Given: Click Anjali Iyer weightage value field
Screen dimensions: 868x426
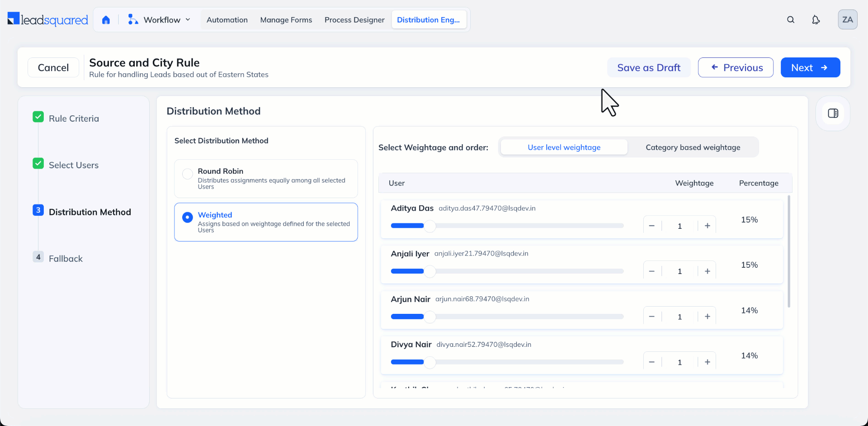Looking at the screenshot, I should (x=679, y=271).
